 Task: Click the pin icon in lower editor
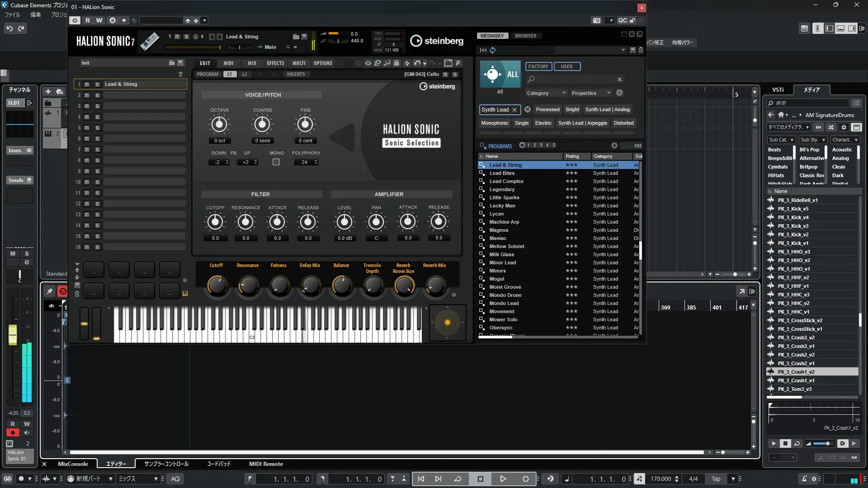tap(50, 291)
